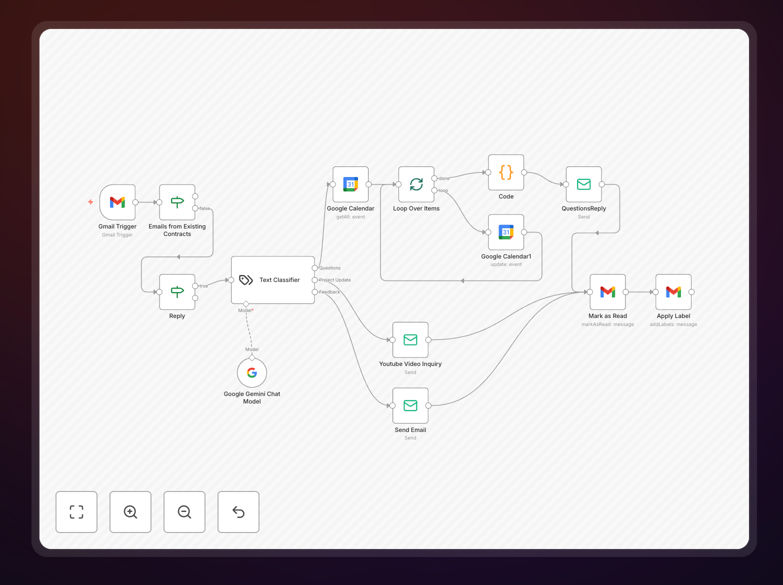
Task: Click the Gmail Trigger label text
Action: [x=117, y=226]
